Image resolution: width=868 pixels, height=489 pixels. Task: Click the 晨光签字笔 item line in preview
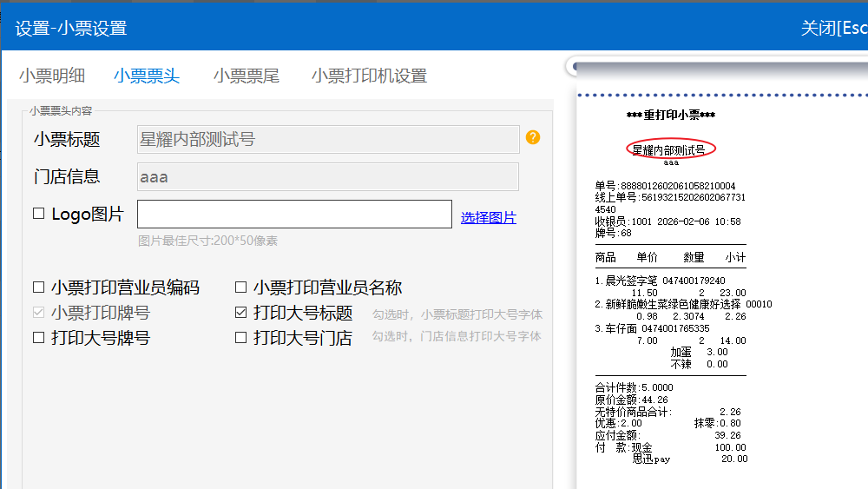(660, 281)
